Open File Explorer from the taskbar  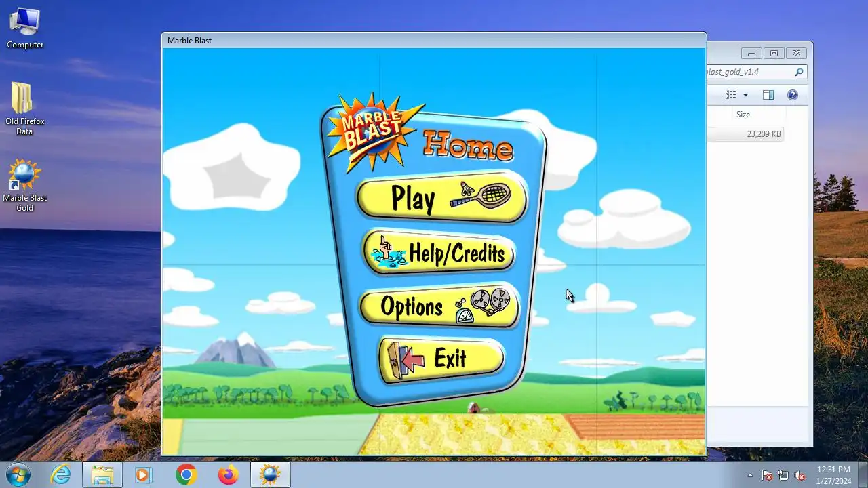click(102, 474)
